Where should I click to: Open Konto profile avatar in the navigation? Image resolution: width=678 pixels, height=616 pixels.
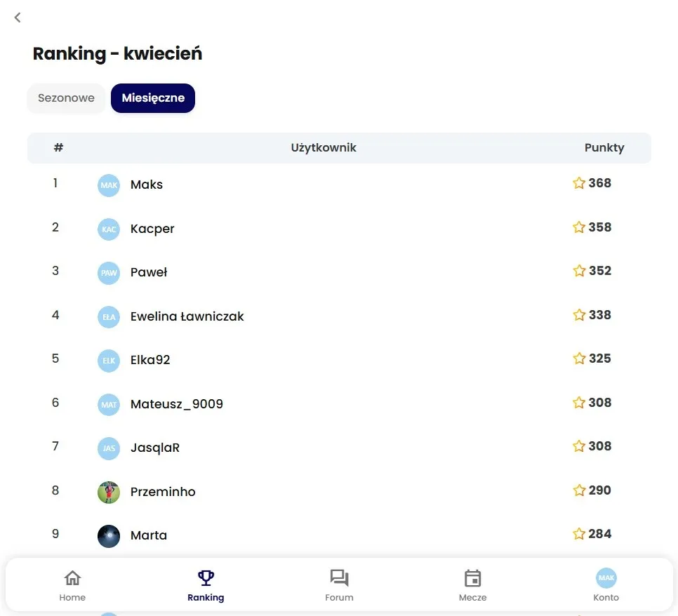[606, 578]
